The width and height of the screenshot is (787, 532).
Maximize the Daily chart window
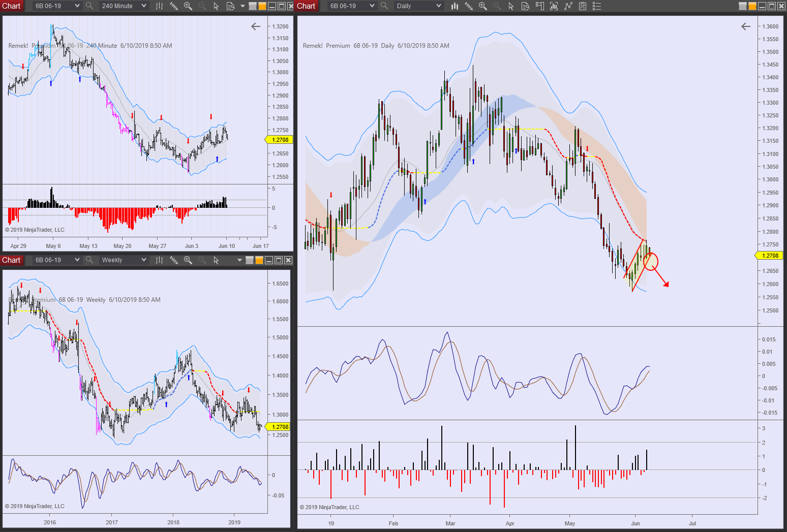click(772, 6)
